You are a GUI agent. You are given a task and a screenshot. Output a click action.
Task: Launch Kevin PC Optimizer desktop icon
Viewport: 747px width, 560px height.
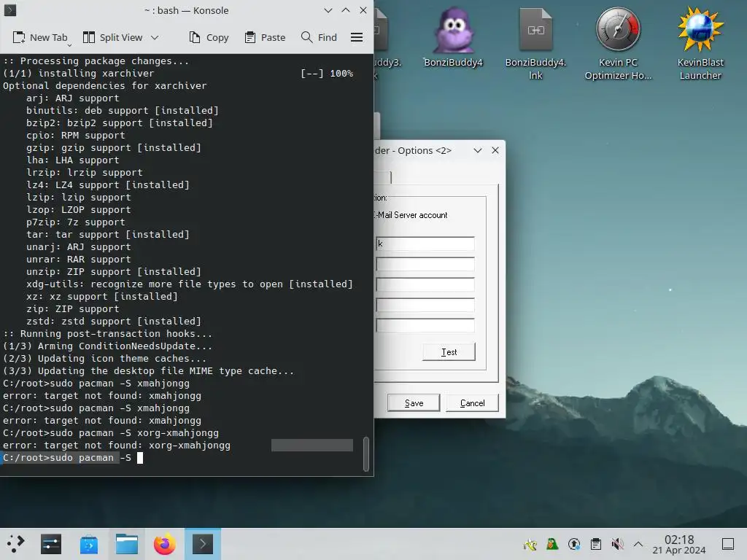(618, 44)
